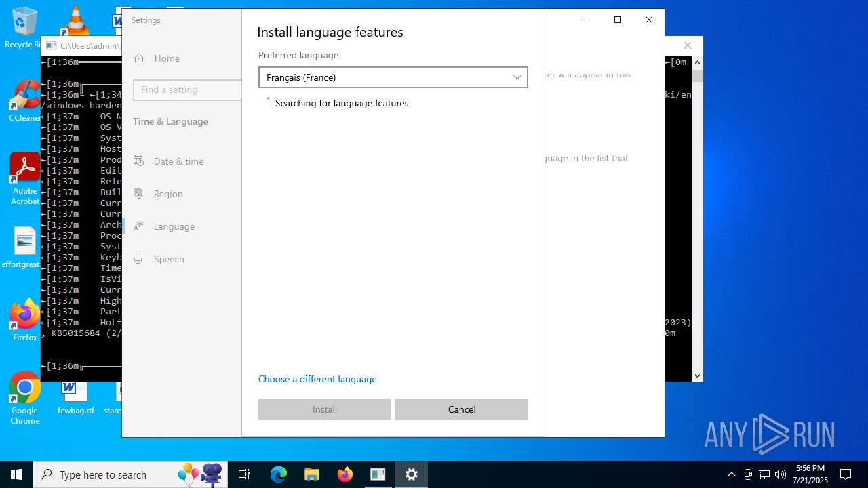Open the Google Chrome desktop shortcut

25,398
